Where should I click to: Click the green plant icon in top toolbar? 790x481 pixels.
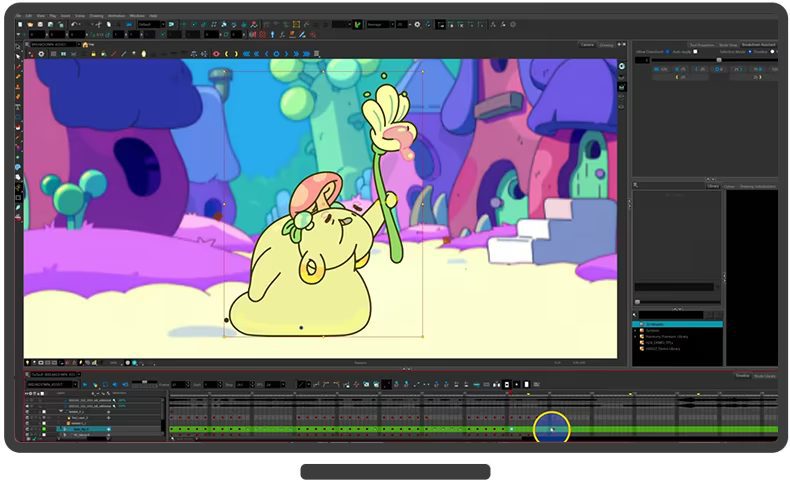tap(358, 24)
